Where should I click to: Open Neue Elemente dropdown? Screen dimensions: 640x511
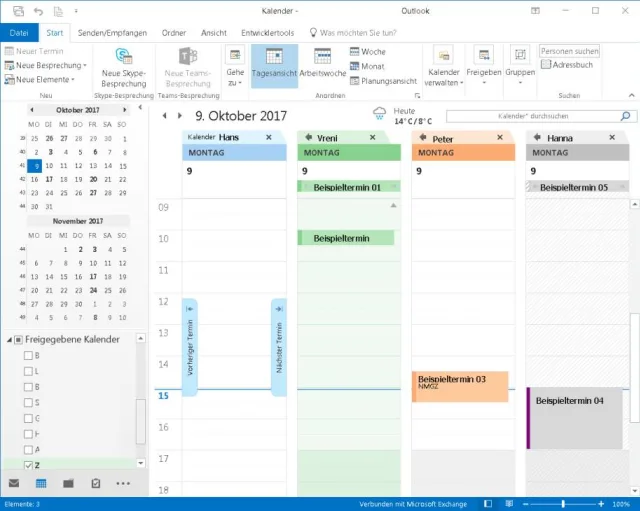coord(39,80)
